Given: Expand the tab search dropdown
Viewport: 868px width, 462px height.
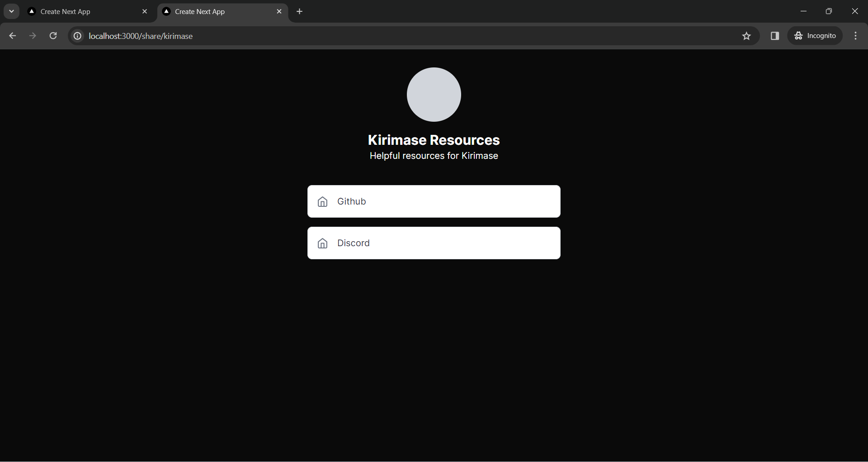Looking at the screenshot, I should [12, 11].
